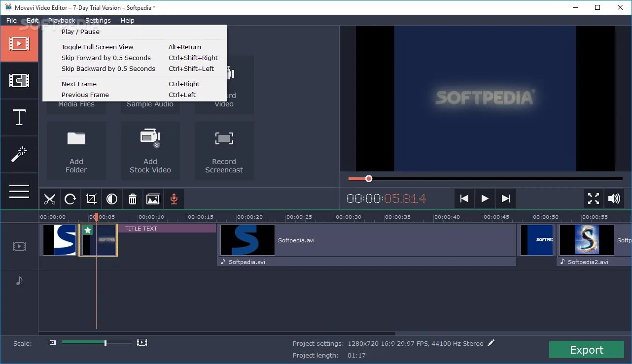Viewport: 632px width, 364px height.
Task: Choose Play / Pause from Playback menu
Action: click(x=135, y=32)
